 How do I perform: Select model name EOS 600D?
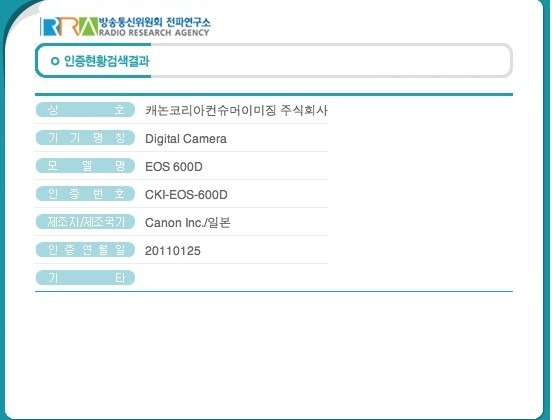(x=174, y=167)
